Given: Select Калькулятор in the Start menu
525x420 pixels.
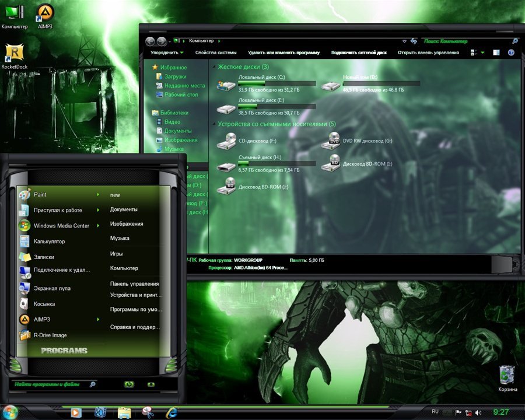Looking at the screenshot, I should [x=49, y=242].
